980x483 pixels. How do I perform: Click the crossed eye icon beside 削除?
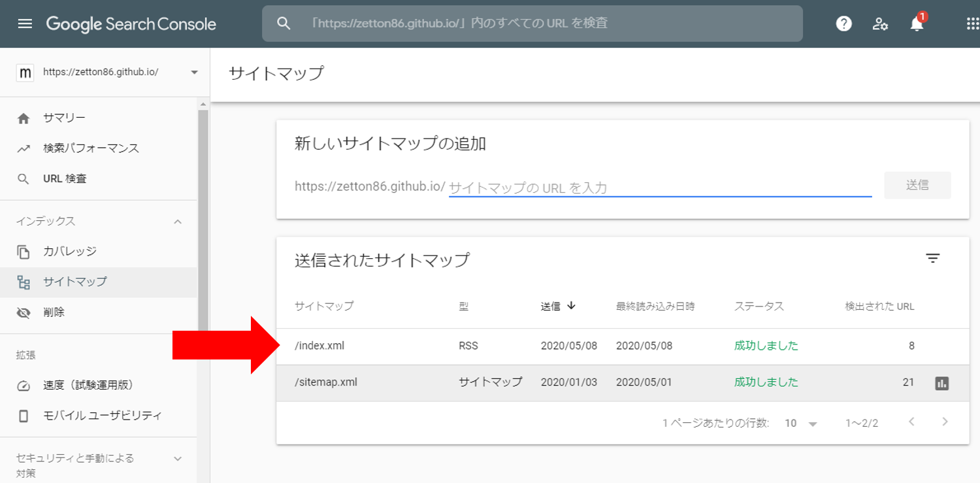(x=24, y=313)
